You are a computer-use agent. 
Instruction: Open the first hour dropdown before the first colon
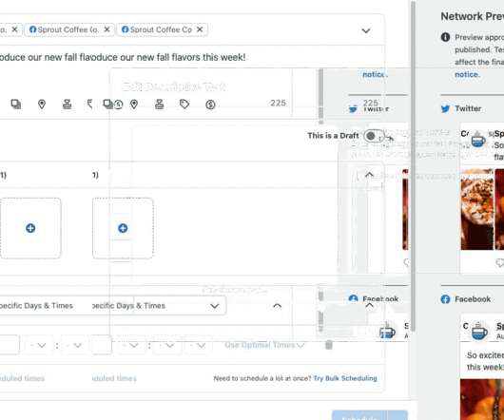38,345
